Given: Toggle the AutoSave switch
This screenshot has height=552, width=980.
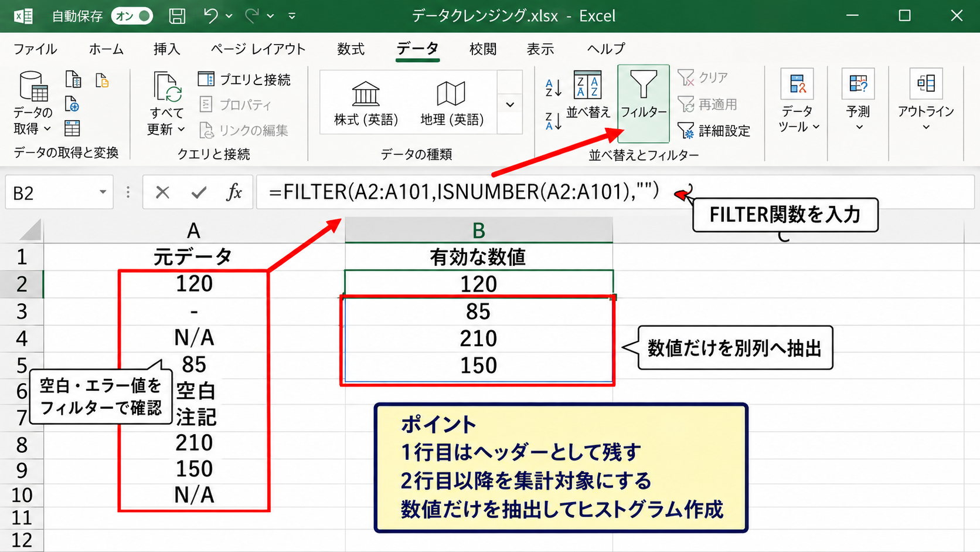Looking at the screenshot, I should 132,16.
